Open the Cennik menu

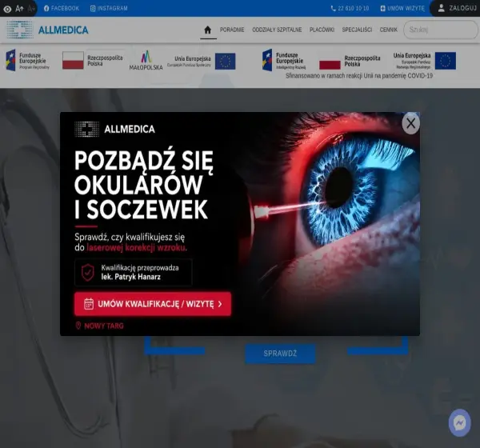389,30
